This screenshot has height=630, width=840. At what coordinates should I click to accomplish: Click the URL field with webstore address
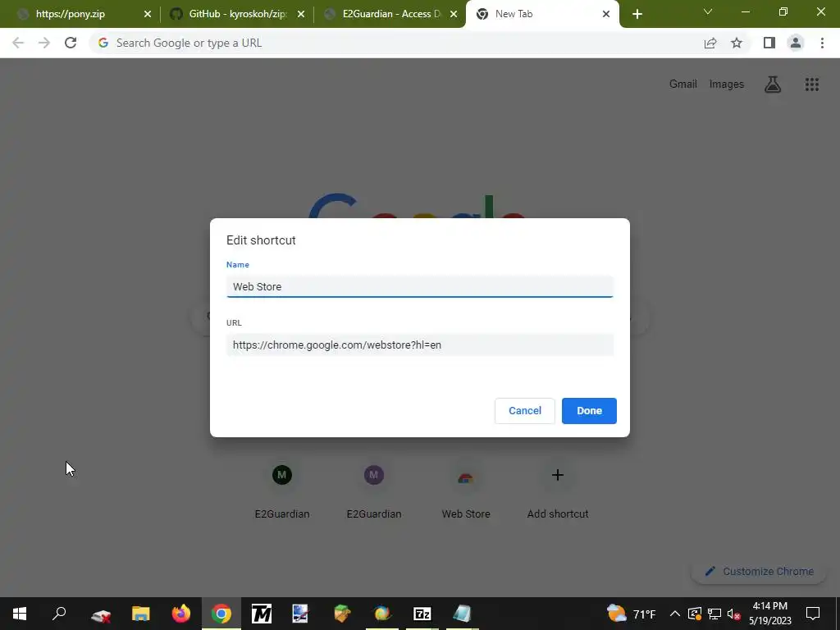419,345
